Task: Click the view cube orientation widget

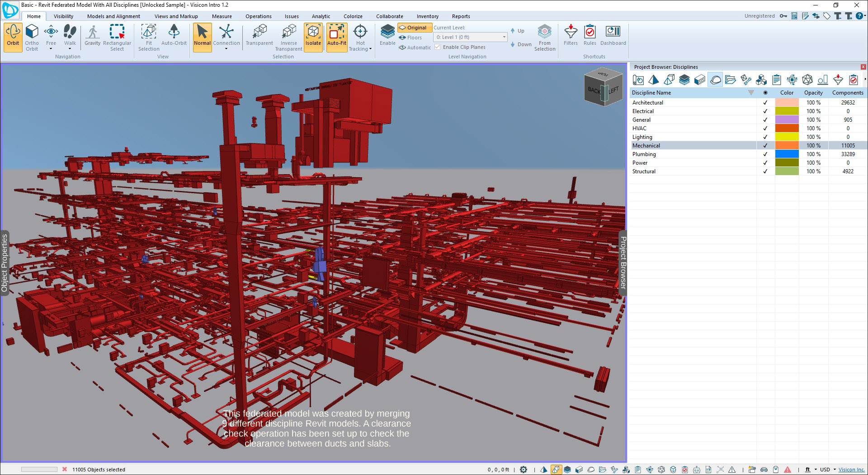Action: pos(603,88)
